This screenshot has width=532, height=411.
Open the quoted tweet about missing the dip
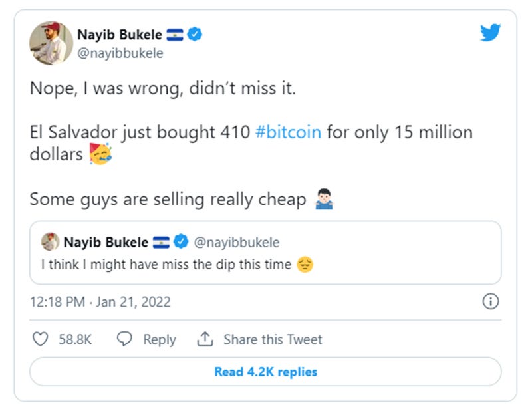(x=265, y=264)
